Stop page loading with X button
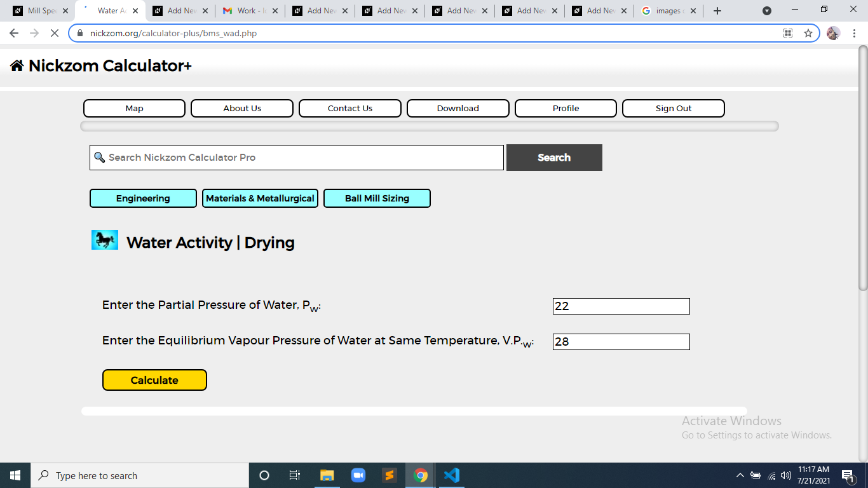This screenshot has width=868, height=488. click(x=55, y=33)
